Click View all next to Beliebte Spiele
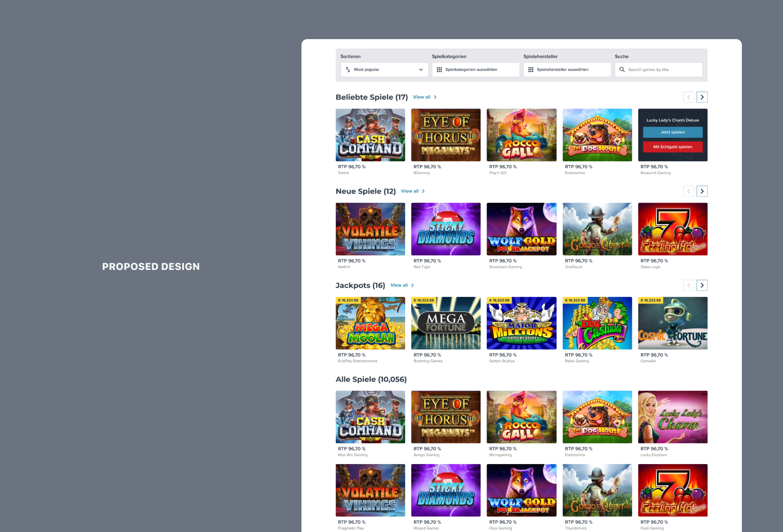The image size is (783, 532). coord(424,97)
